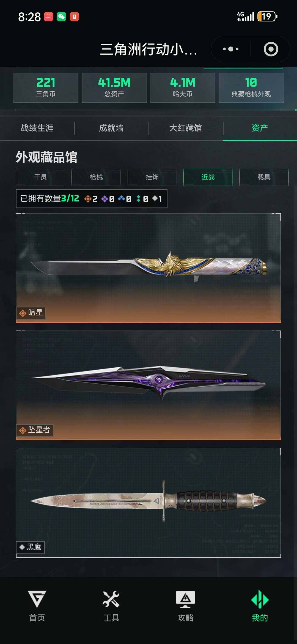Open the mini program more-options dots
The image size is (297, 644).
pos(230,49)
